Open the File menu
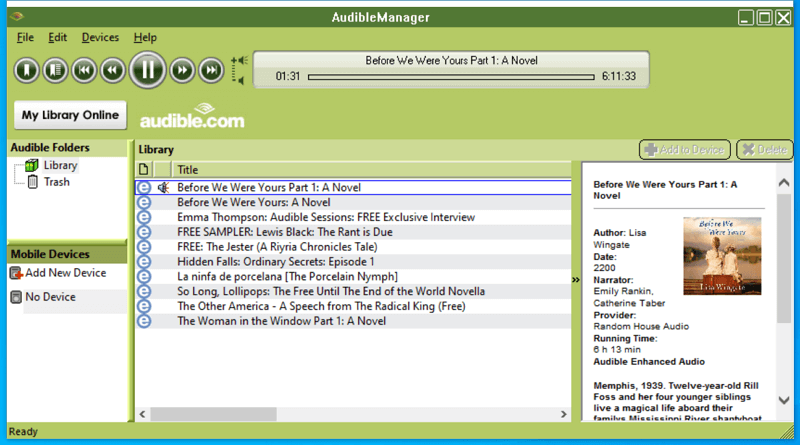 [25, 37]
